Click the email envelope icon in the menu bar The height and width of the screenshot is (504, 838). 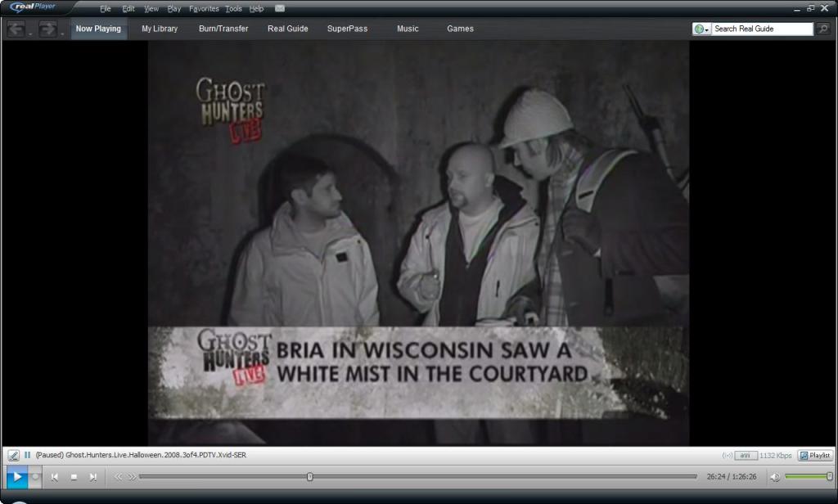tap(279, 9)
